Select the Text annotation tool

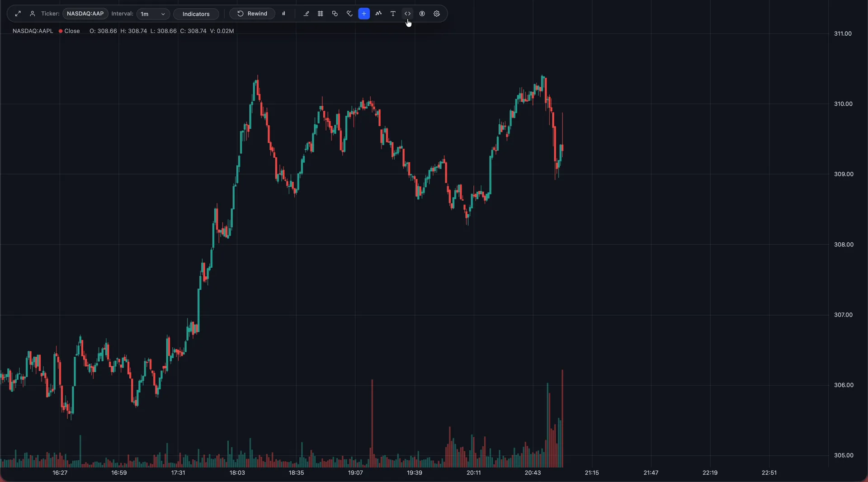click(393, 14)
